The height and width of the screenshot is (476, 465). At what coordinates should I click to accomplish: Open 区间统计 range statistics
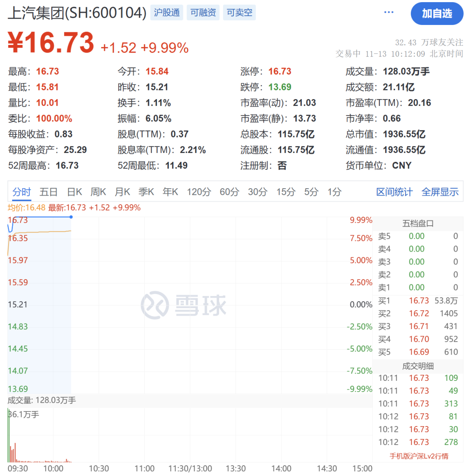tap(394, 192)
